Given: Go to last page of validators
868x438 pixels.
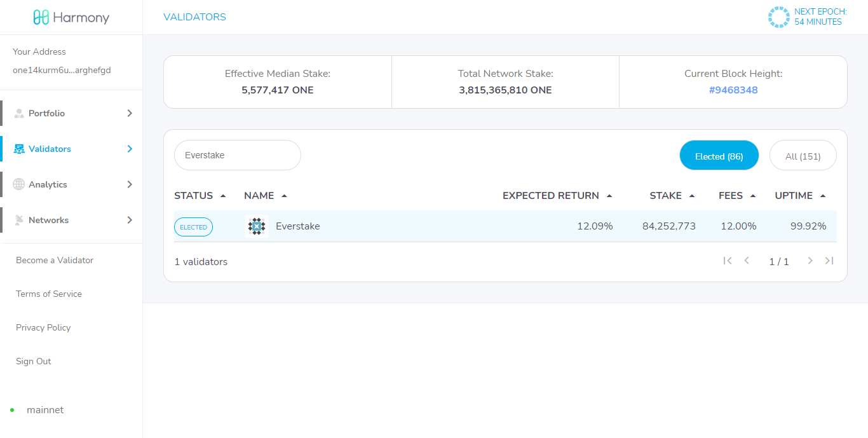Looking at the screenshot, I should pyautogui.click(x=829, y=261).
